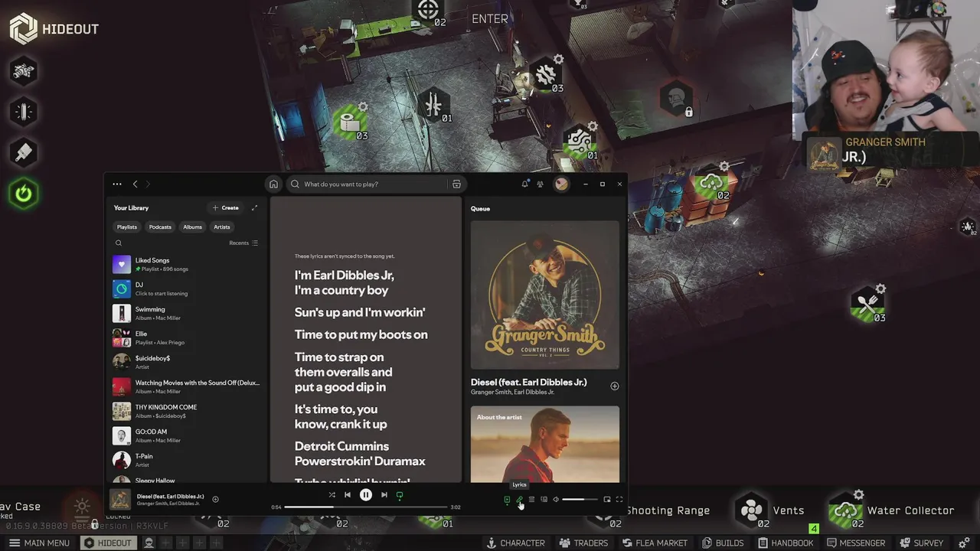Image resolution: width=980 pixels, height=551 pixels.
Task: Open the SURVEY button
Action: [921, 543]
